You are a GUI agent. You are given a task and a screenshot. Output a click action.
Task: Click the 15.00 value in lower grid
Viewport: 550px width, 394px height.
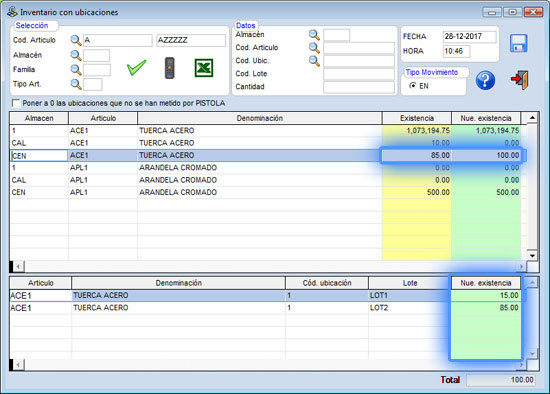pos(486,295)
